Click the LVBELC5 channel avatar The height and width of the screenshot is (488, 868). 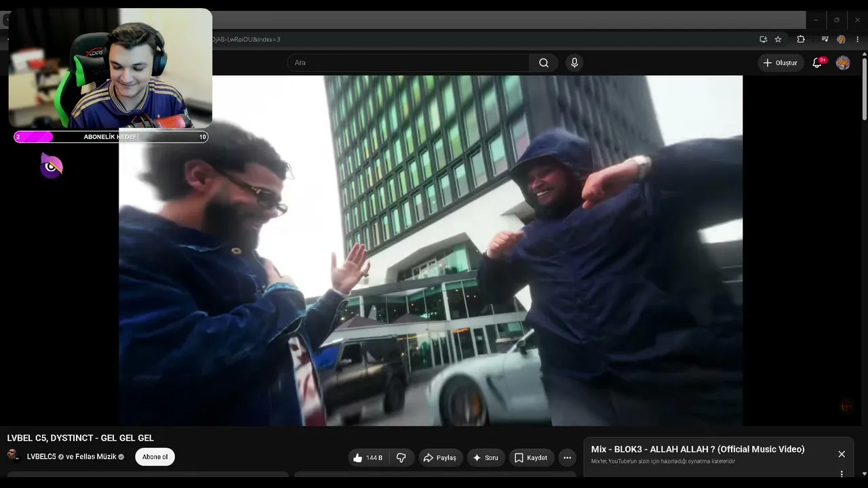[x=13, y=455]
